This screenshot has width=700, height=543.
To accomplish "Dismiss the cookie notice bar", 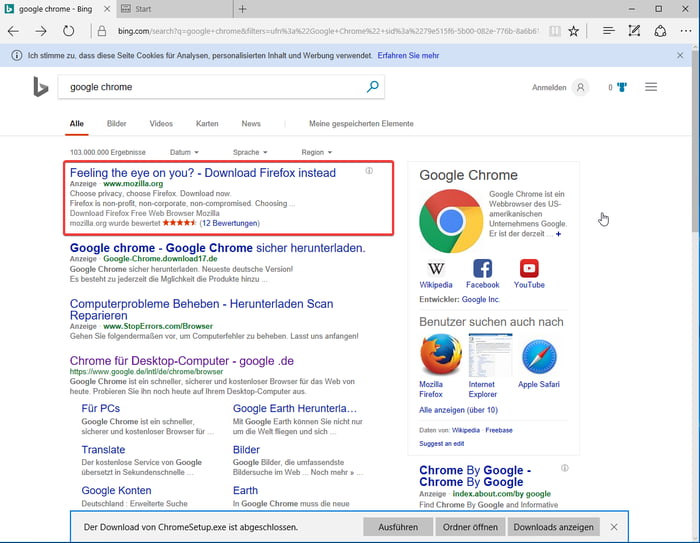I will (680, 55).
